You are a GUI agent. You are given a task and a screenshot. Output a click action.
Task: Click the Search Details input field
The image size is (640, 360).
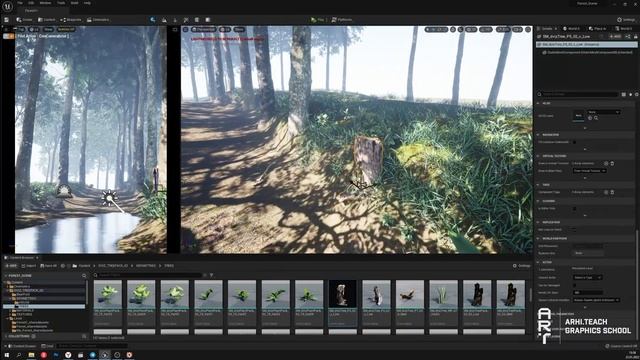pyautogui.click(x=580, y=94)
